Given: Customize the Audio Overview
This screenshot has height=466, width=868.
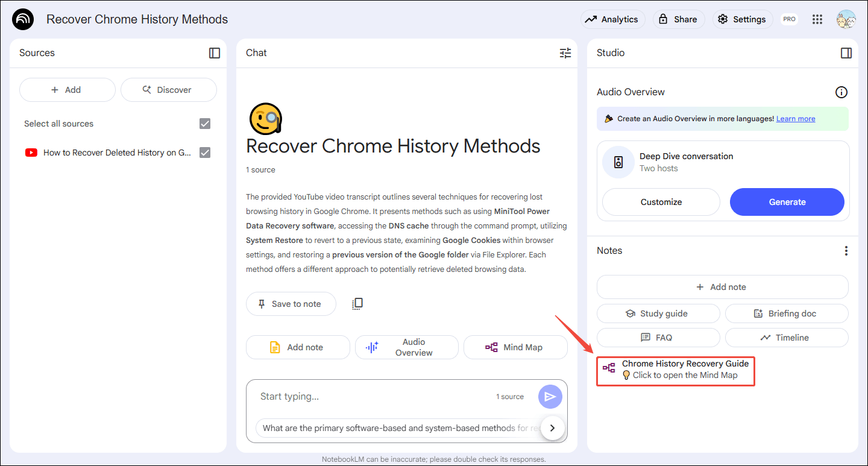Looking at the screenshot, I should (661, 202).
